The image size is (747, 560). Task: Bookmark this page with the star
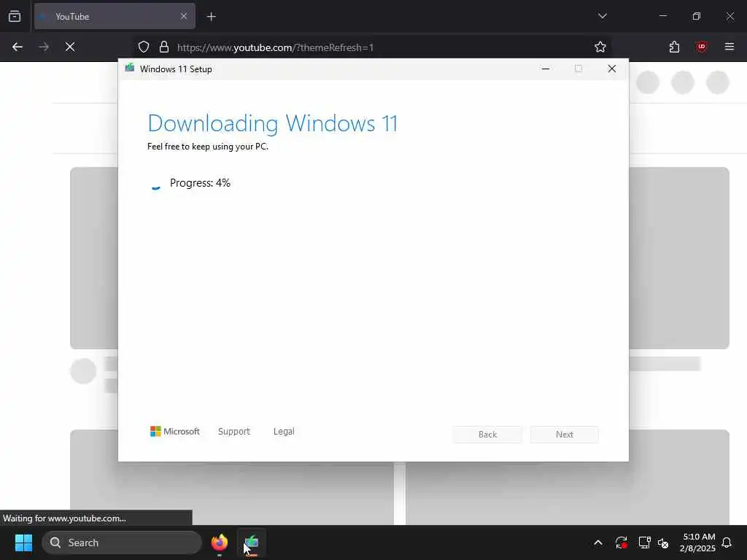[x=600, y=47]
